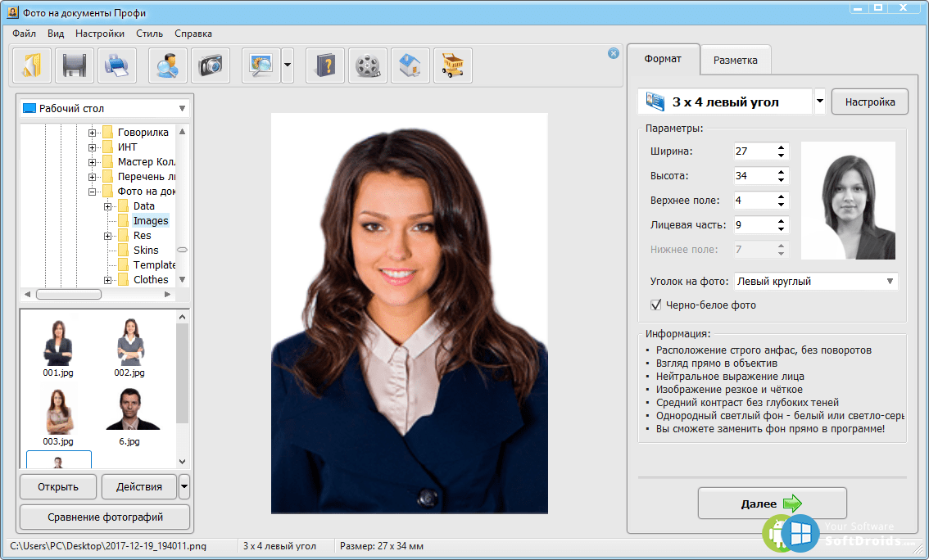This screenshot has height=560, width=929.
Task: Select the 6.jpg thumbnail
Action: 128,415
